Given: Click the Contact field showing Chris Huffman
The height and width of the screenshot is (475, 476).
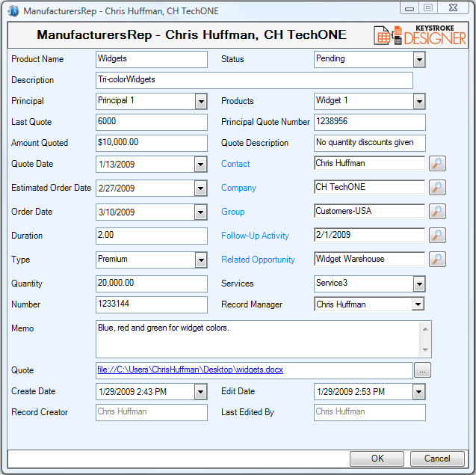Looking at the screenshot, I should [x=369, y=163].
